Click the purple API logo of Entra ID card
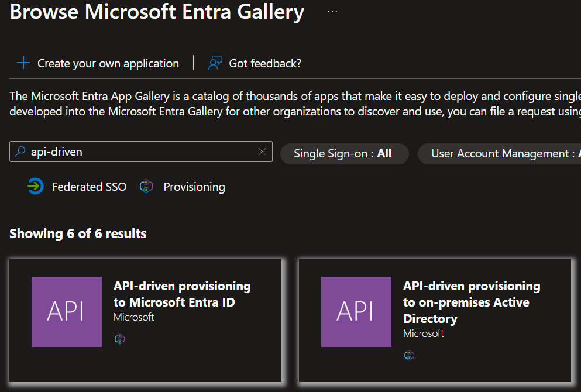Screen dimensions: 581x392 [x=67, y=312]
